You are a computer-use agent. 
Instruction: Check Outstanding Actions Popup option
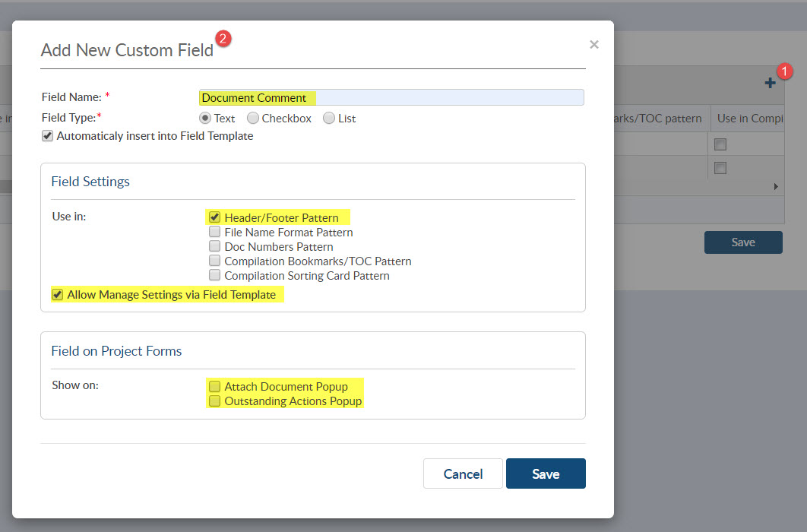pos(215,401)
